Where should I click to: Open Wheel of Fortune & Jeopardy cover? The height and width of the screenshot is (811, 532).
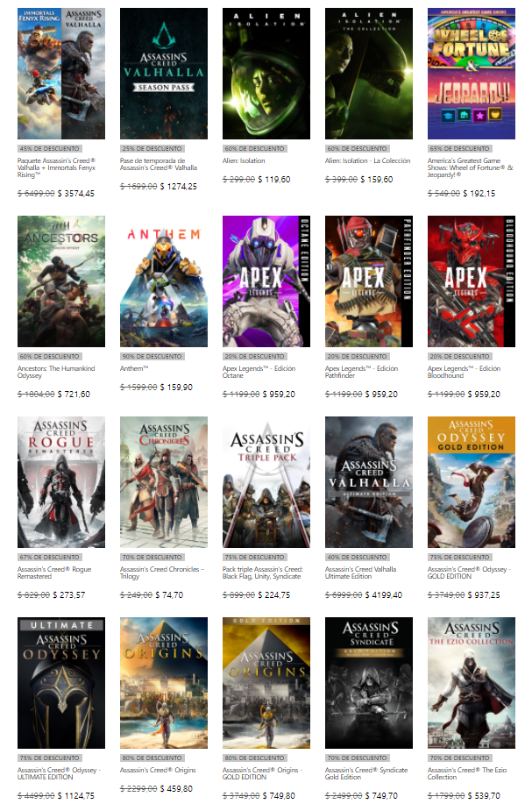pyautogui.click(x=471, y=74)
